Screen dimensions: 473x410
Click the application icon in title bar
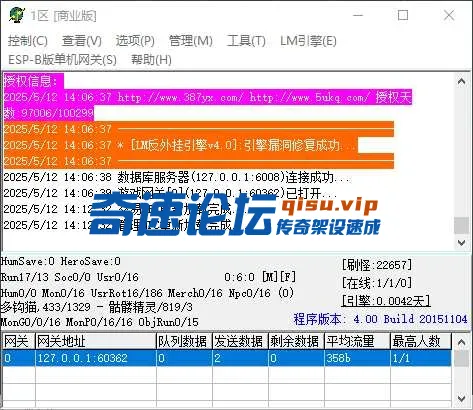pyautogui.click(x=17, y=15)
